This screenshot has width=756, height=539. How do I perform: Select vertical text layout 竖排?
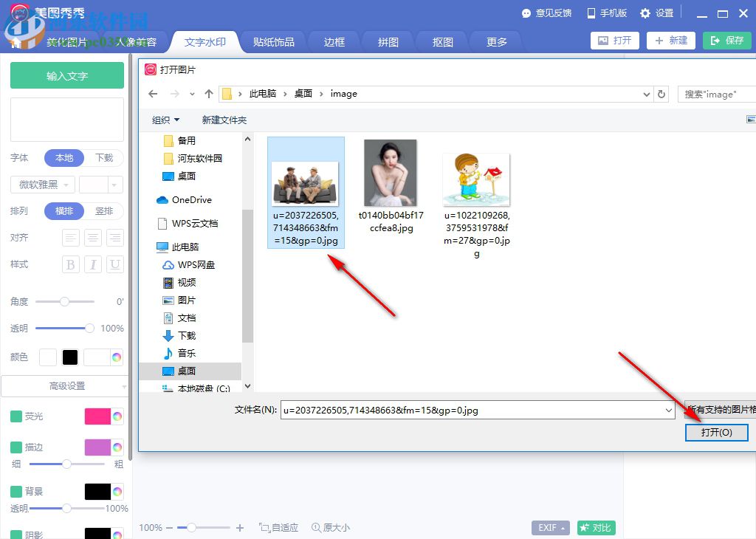pyautogui.click(x=105, y=210)
